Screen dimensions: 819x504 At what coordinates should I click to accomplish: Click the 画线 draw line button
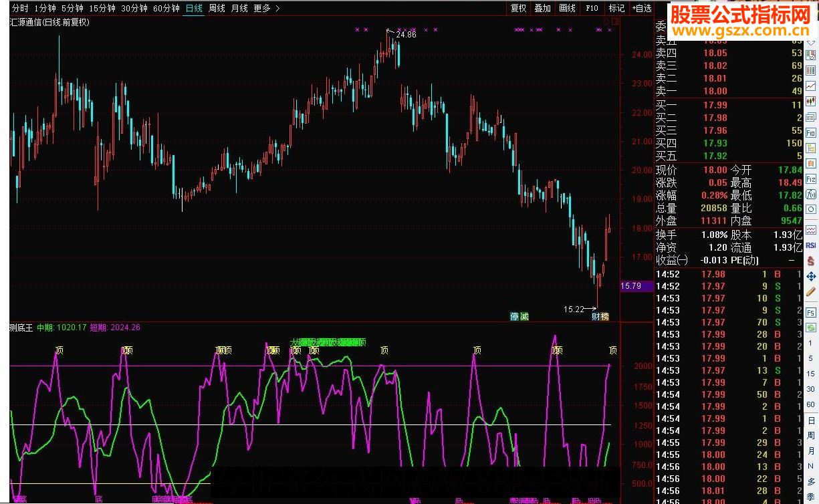point(567,8)
